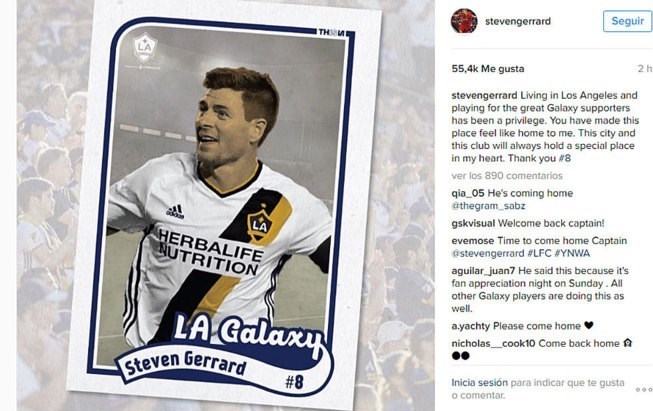Open stevengerrard username in post header

pyautogui.click(x=518, y=21)
